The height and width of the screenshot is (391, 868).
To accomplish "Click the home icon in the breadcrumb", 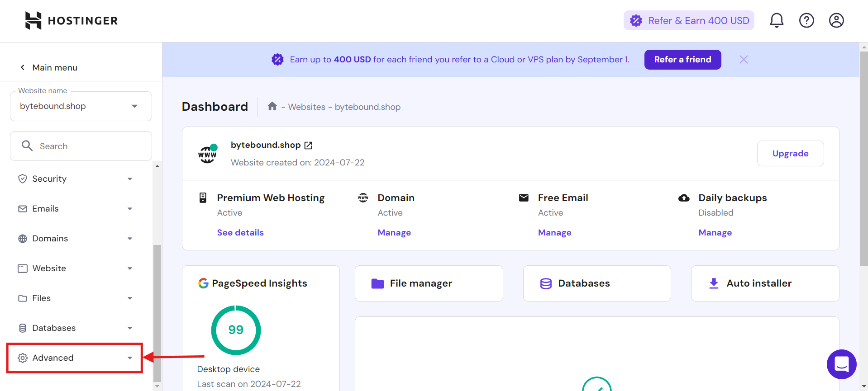I will pyautogui.click(x=272, y=106).
